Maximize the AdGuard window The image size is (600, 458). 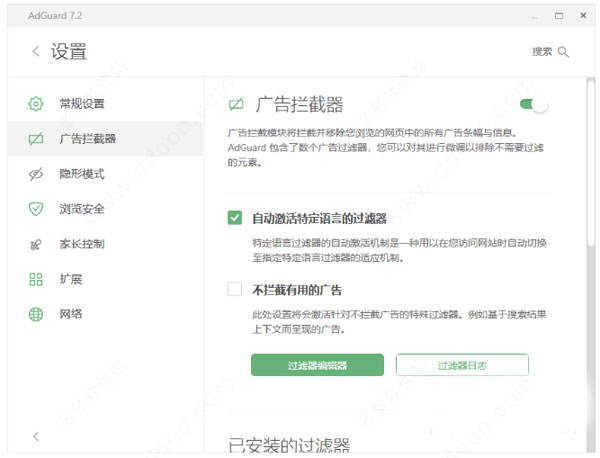pyautogui.click(x=559, y=16)
